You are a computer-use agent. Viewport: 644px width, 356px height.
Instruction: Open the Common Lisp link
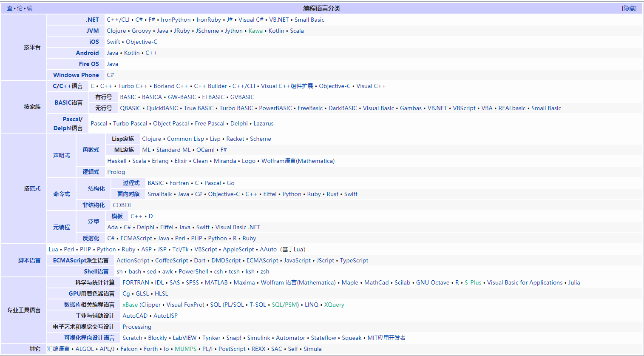click(185, 139)
